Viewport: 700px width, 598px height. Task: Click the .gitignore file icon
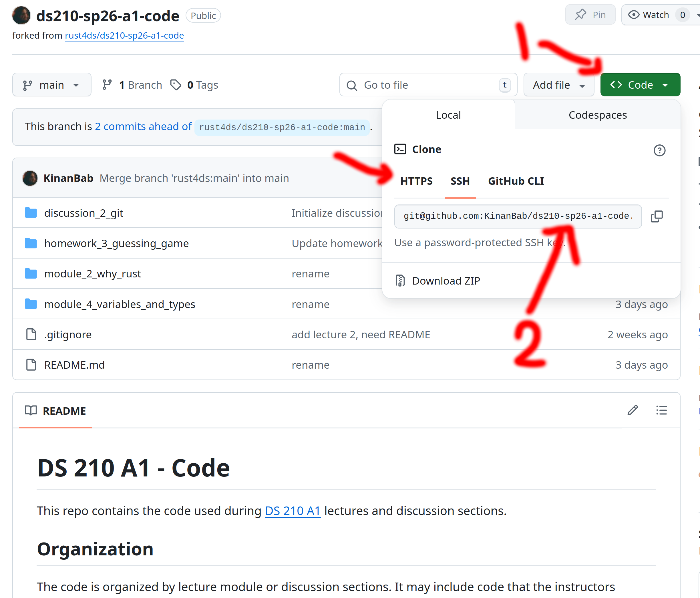pos(31,334)
